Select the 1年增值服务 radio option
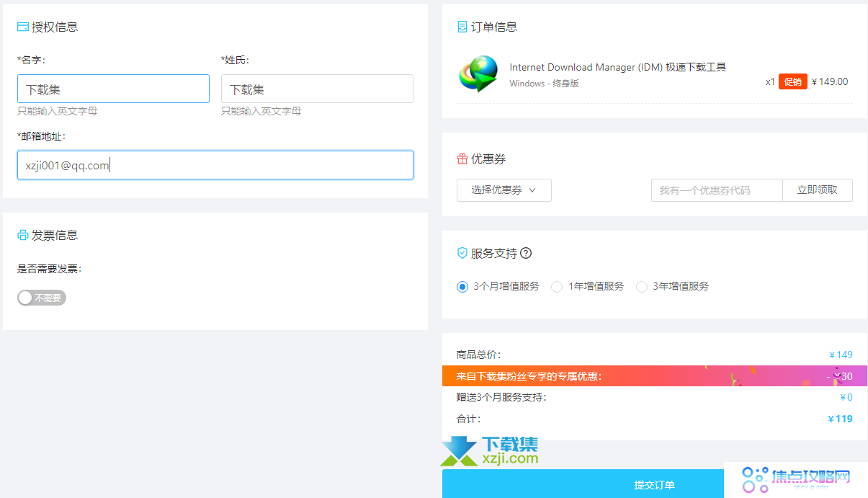This screenshot has height=498, width=868. (557, 286)
